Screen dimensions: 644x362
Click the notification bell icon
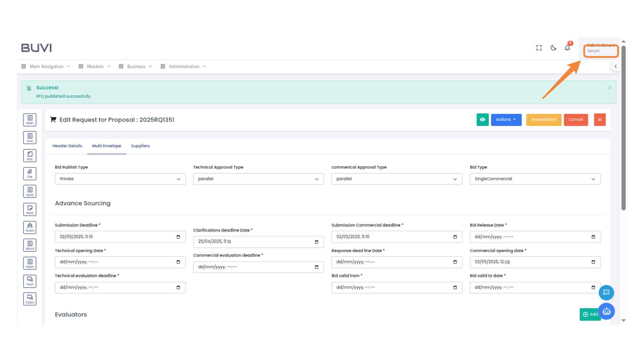[567, 48]
